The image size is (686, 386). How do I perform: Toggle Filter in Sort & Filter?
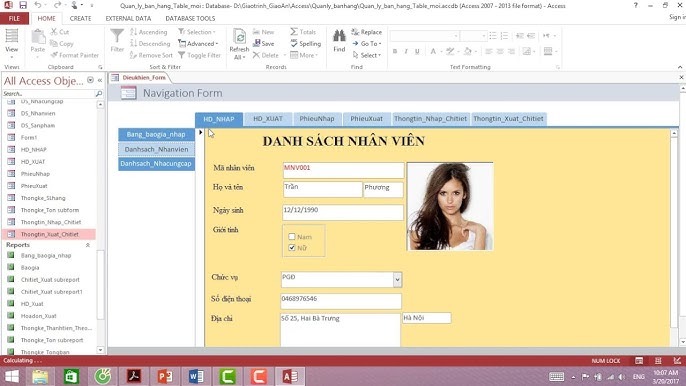[200, 55]
